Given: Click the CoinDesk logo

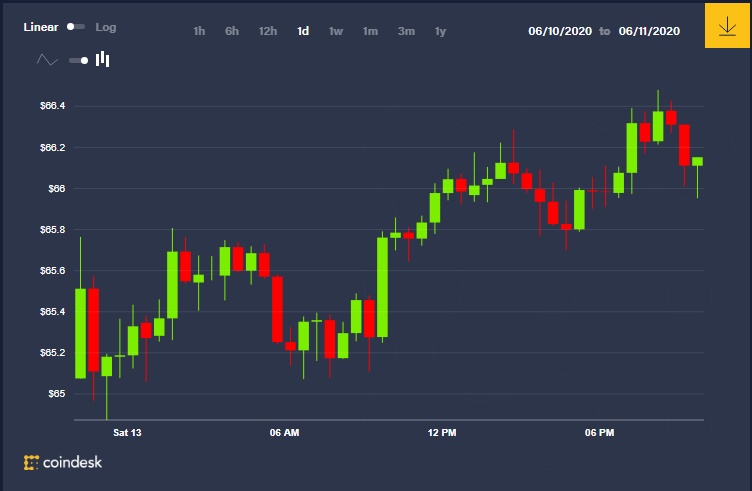Looking at the screenshot, I should pyautogui.click(x=63, y=462).
